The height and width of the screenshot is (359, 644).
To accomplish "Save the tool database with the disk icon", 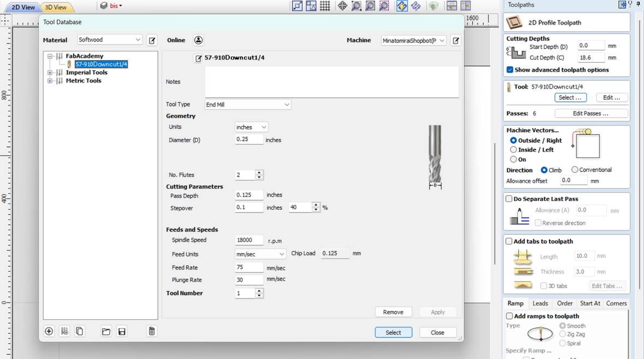I will point(121,331).
